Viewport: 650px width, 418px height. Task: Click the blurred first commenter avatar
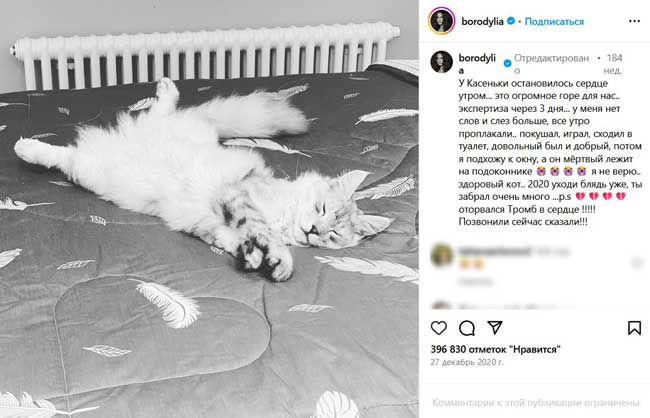tap(441, 255)
